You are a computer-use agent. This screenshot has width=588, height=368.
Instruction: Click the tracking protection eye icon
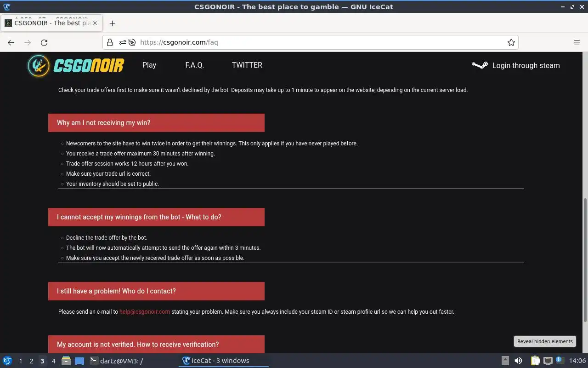pyautogui.click(x=132, y=42)
